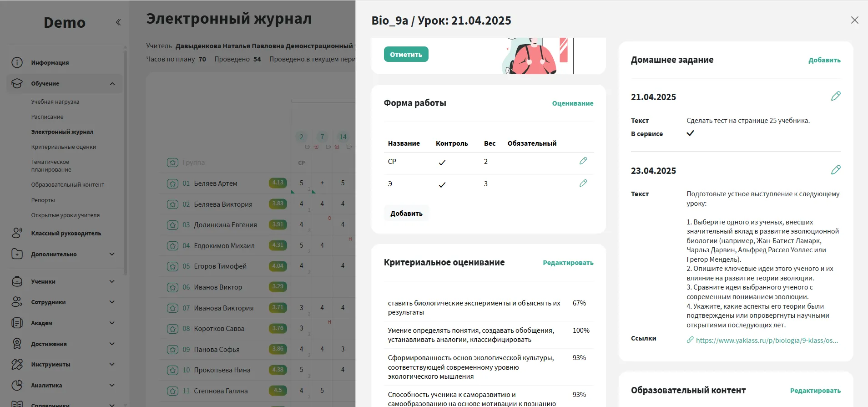Collapse the Обучение menu section
The height and width of the screenshot is (407, 868).
point(112,84)
